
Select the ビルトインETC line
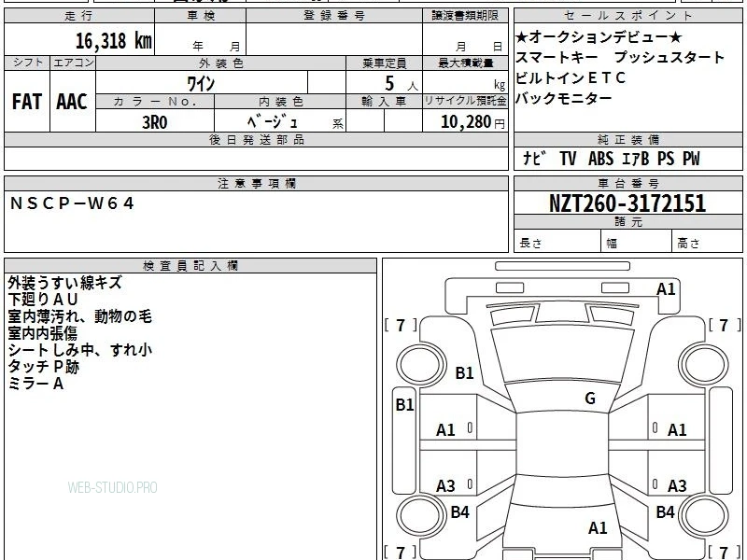(571, 77)
